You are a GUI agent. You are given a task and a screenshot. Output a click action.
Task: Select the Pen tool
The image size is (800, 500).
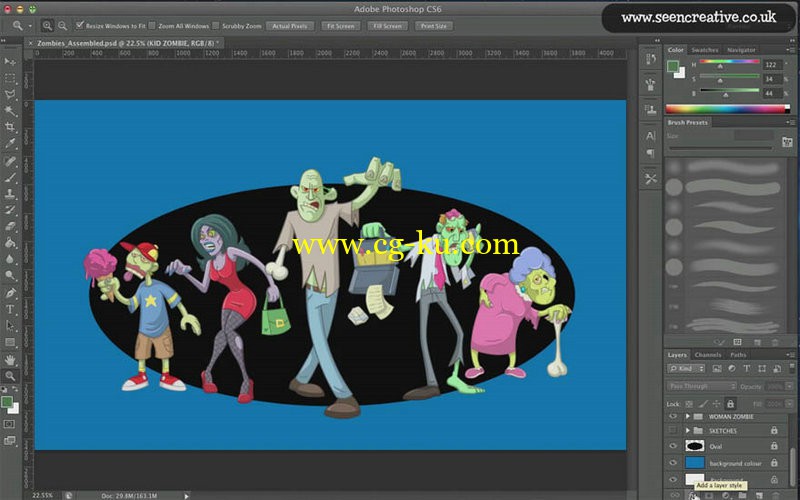tap(10, 293)
